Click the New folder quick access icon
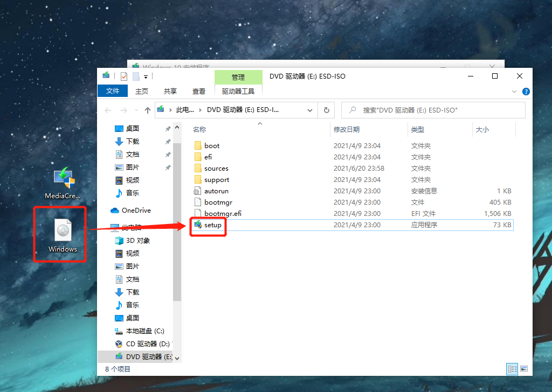The width and height of the screenshot is (552, 392). pyautogui.click(x=136, y=76)
